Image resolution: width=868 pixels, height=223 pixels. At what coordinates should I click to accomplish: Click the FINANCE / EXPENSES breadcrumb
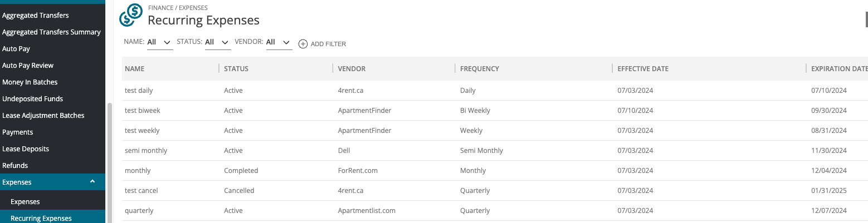coord(178,8)
